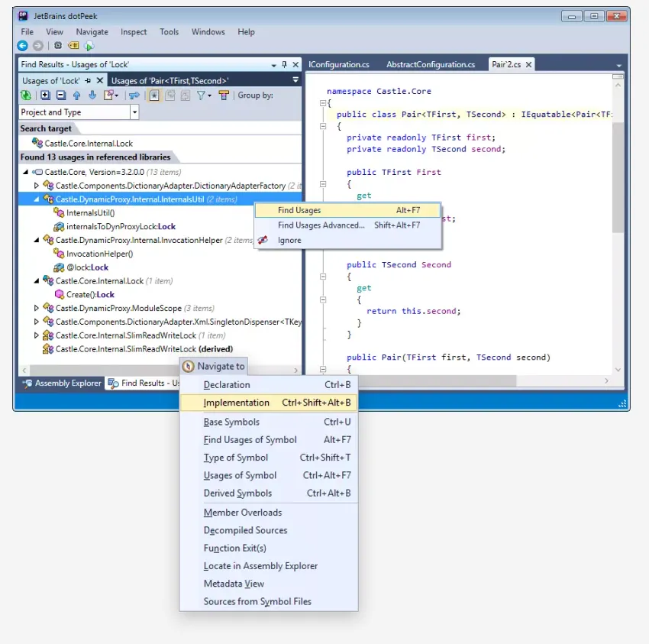The image size is (649, 644).
Task: Expand the Castle.DynamicProxy.ModuleScope node
Action: [x=37, y=308]
